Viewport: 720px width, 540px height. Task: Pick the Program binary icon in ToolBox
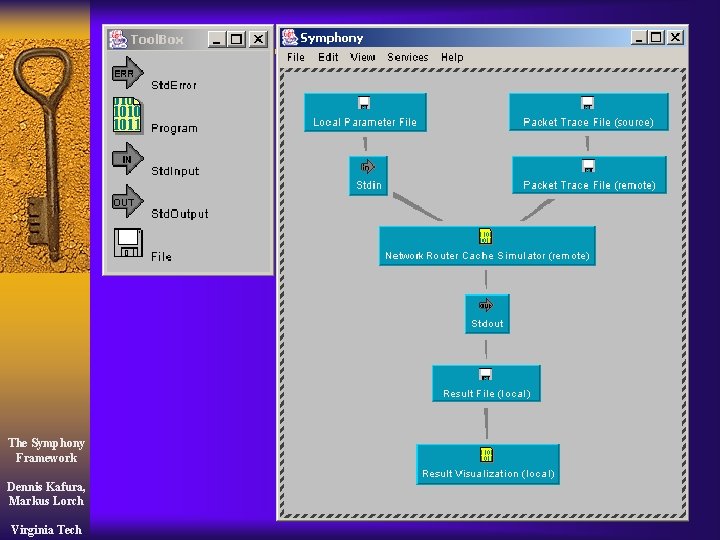[128, 115]
